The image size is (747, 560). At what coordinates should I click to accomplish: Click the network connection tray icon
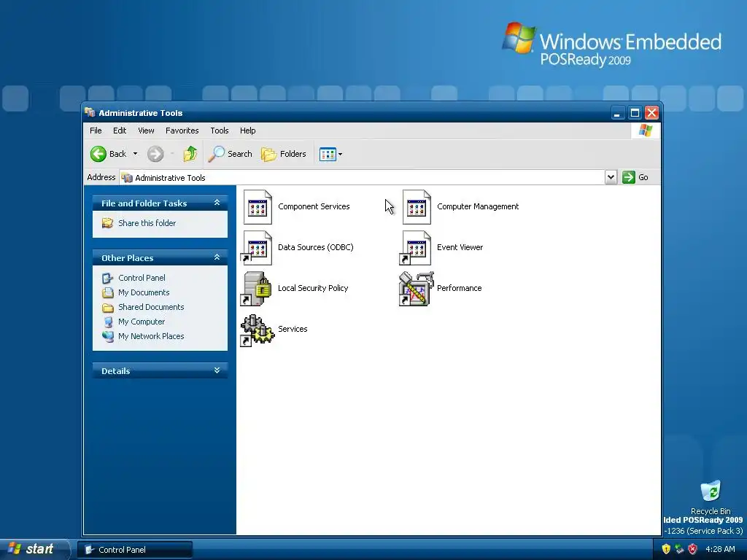click(679, 549)
